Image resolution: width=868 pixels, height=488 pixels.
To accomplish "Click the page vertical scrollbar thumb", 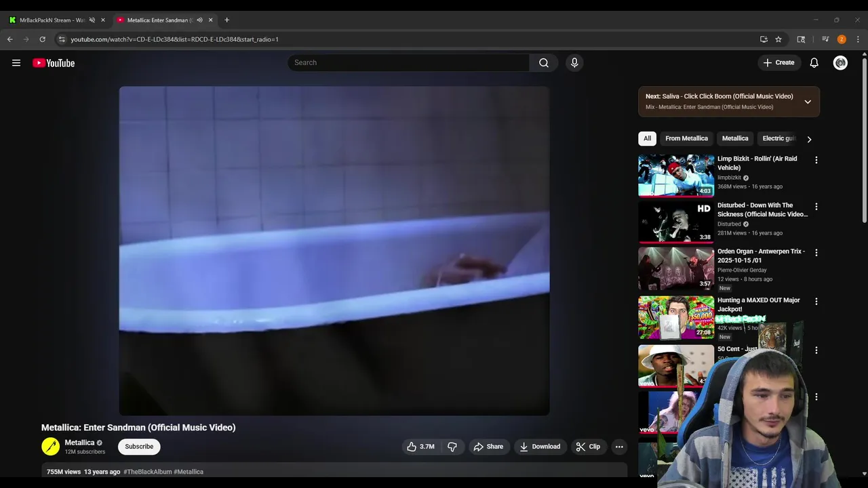I will point(864,139).
